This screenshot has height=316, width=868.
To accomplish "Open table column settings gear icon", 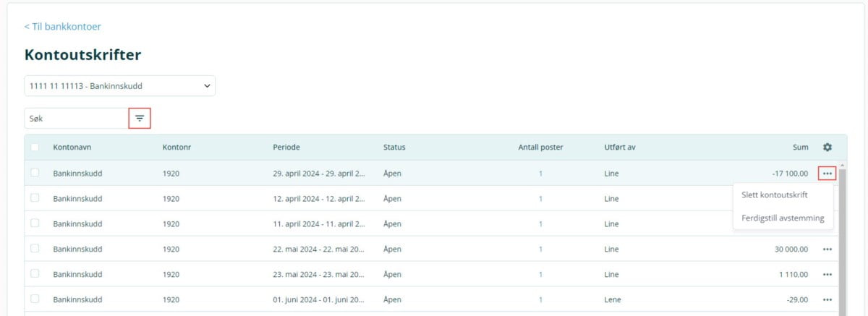I will [x=827, y=148].
